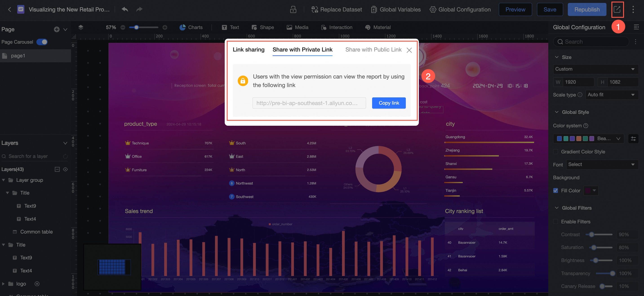Click the Copy link button
Screen dimensions: 644x296
pos(389,103)
